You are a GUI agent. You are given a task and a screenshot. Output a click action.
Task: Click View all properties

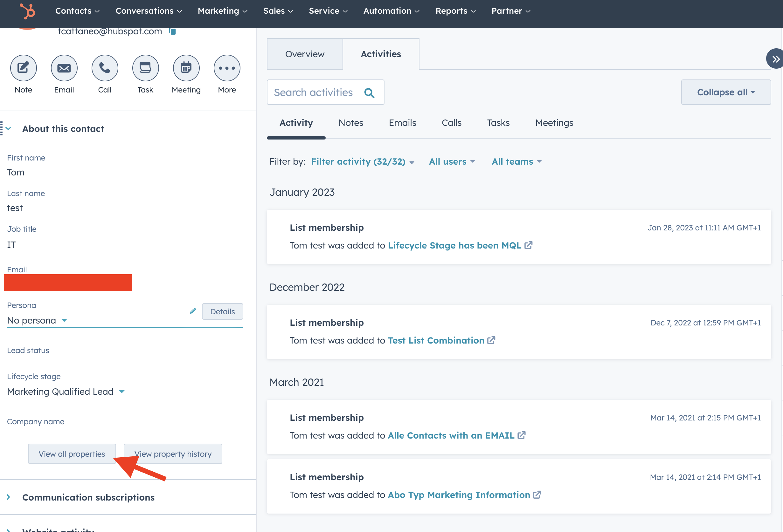(72, 454)
